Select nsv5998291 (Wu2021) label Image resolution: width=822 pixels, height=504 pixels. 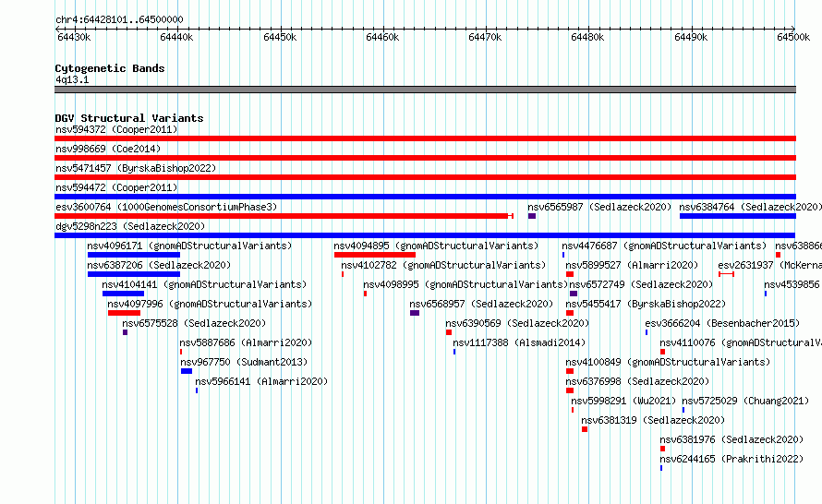pyautogui.click(x=623, y=401)
